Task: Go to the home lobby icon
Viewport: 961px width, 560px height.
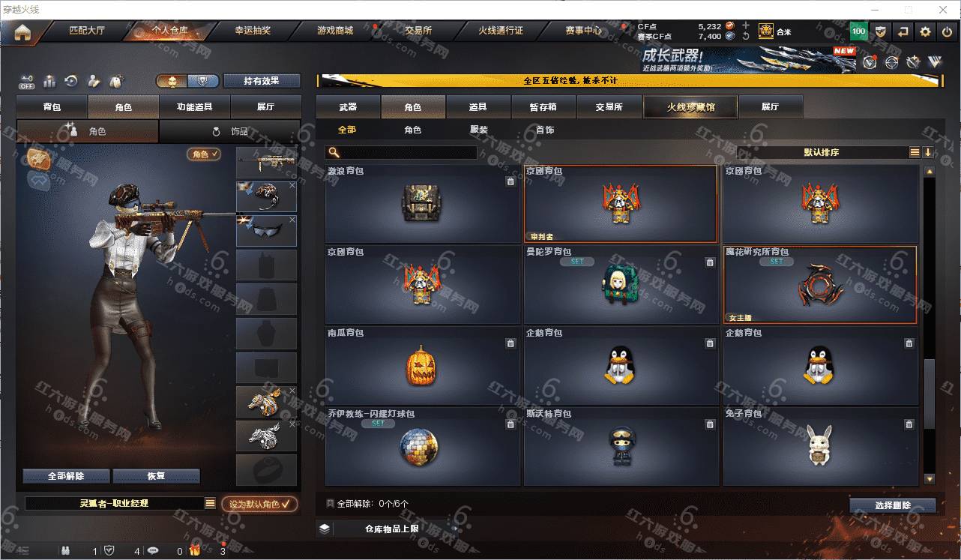Action: [x=22, y=33]
